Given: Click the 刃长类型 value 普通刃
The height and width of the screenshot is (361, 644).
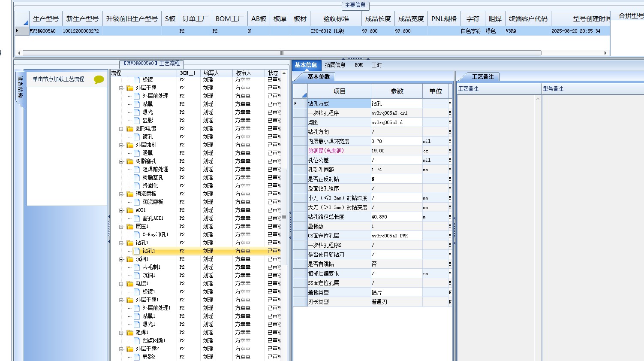Looking at the screenshot, I should pyautogui.click(x=397, y=302).
